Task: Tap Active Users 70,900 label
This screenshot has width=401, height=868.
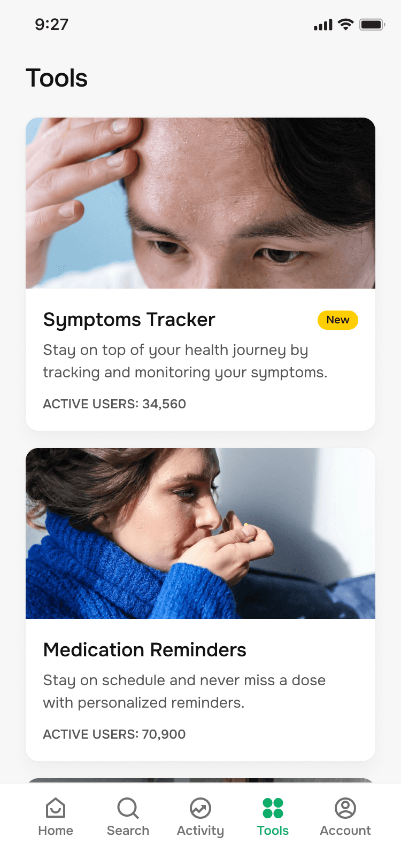Action: pos(114,734)
